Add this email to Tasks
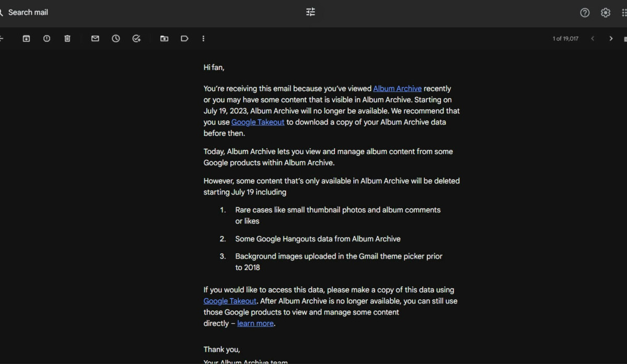This screenshot has width=627, height=364. click(x=136, y=39)
